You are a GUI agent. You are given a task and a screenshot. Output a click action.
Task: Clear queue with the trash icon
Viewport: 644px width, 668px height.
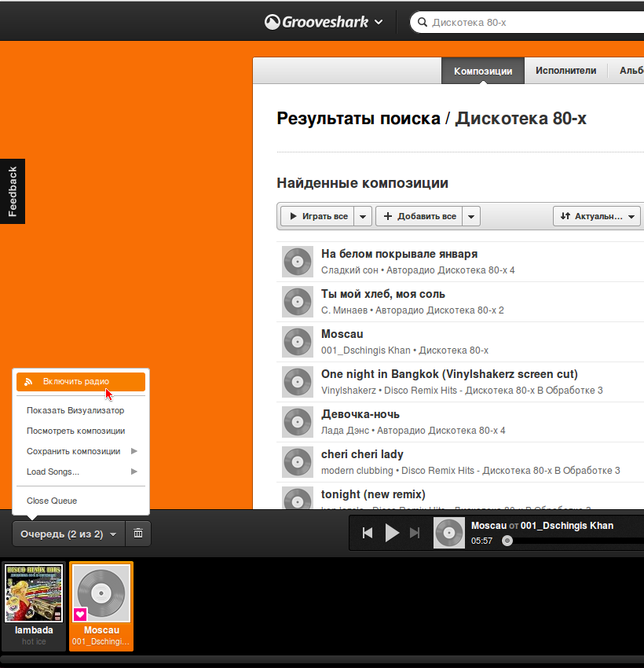click(138, 534)
